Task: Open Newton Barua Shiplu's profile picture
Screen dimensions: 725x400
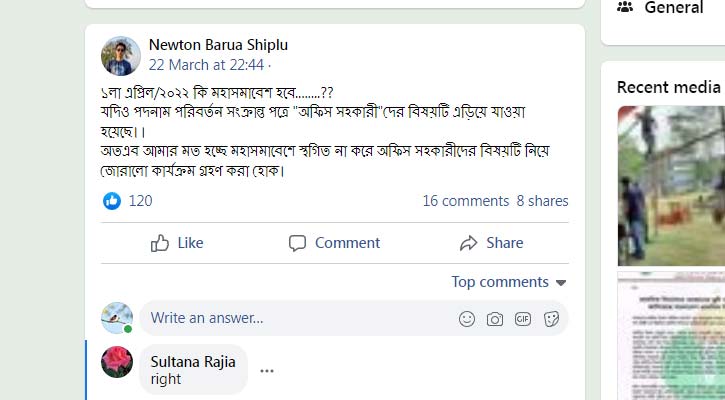Action: [120, 55]
